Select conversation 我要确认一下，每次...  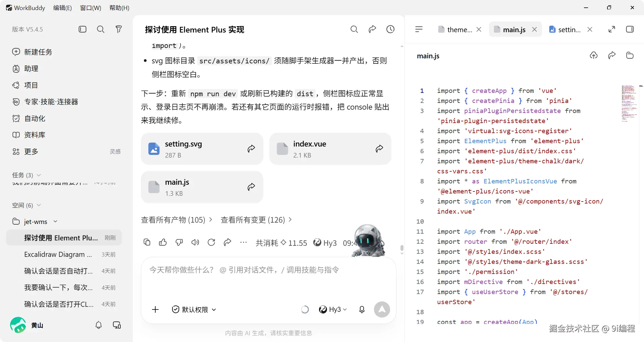64,288
